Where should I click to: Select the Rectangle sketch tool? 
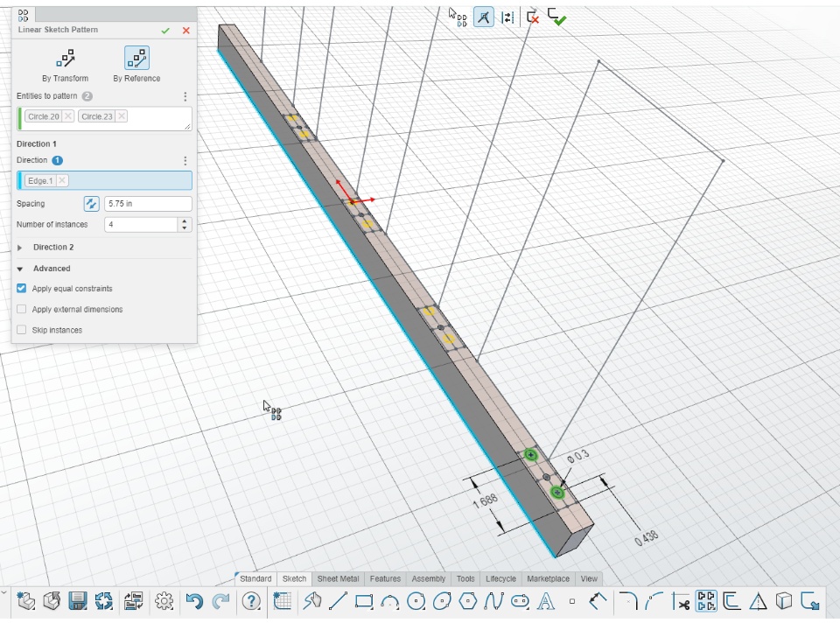coord(364,601)
